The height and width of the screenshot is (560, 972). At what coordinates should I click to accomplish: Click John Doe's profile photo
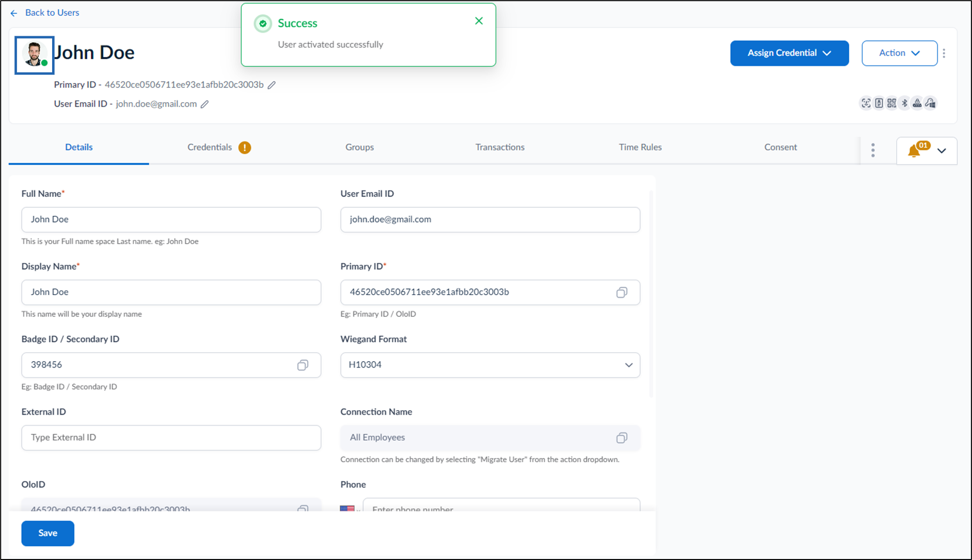click(x=34, y=55)
